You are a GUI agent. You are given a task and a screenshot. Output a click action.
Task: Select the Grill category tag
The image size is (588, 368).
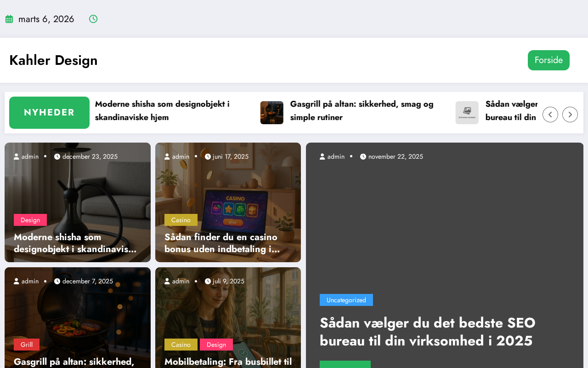27,345
